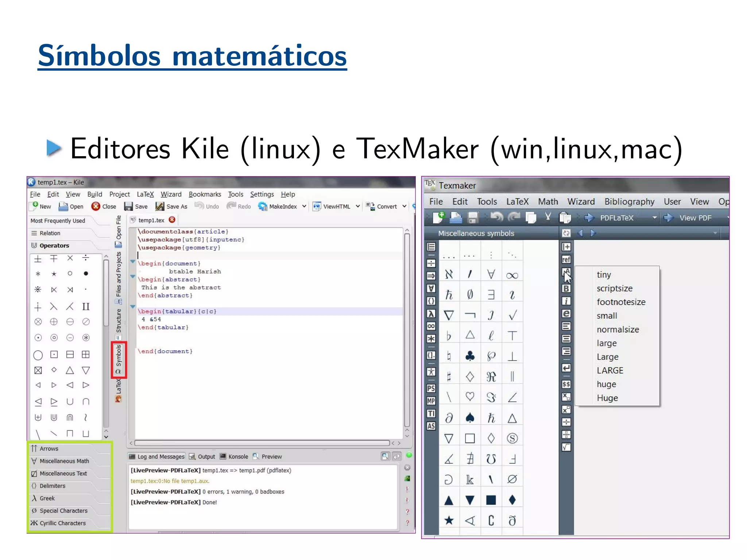The width and height of the screenshot is (747, 560).
Task: Insert the plus-minus operator symbol
Action: (x=38, y=259)
